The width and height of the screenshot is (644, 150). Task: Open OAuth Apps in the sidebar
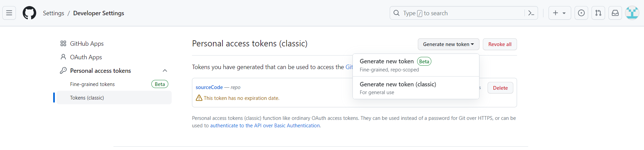click(86, 57)
